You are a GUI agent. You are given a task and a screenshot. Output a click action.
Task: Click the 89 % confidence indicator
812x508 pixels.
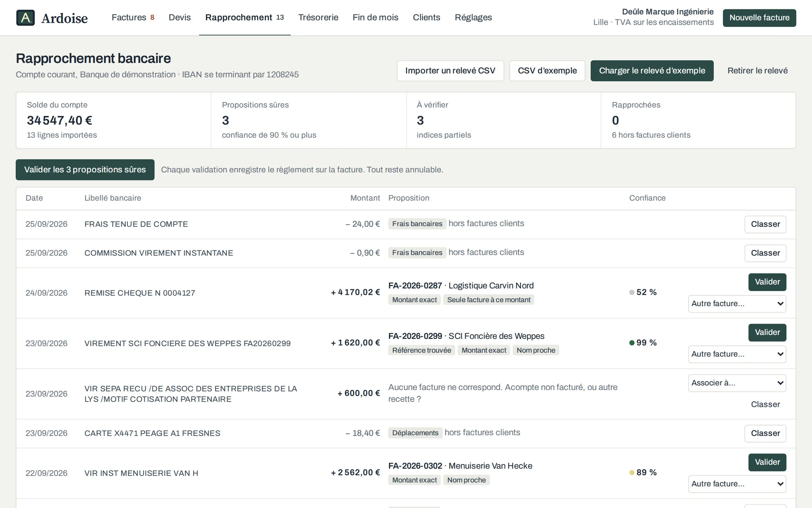pos(643,473)
